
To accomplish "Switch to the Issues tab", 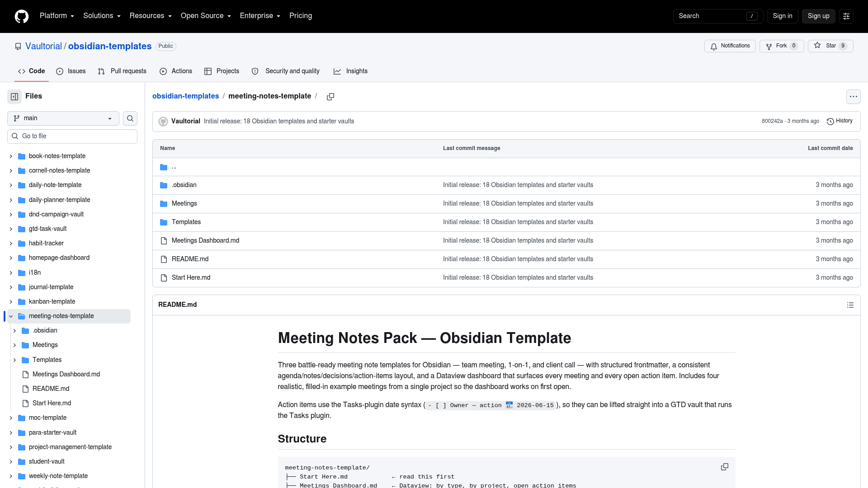I will point(71,71).
